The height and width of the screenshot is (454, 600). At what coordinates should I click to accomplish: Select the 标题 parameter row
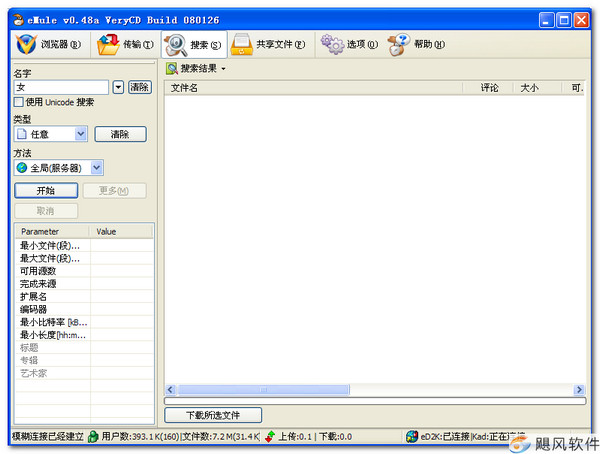84,348
